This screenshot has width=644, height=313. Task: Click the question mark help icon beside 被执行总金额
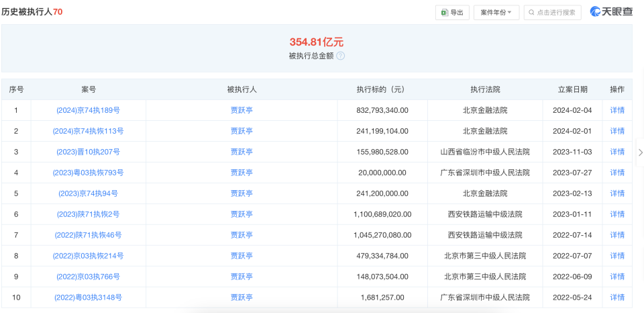pos(340,56)
